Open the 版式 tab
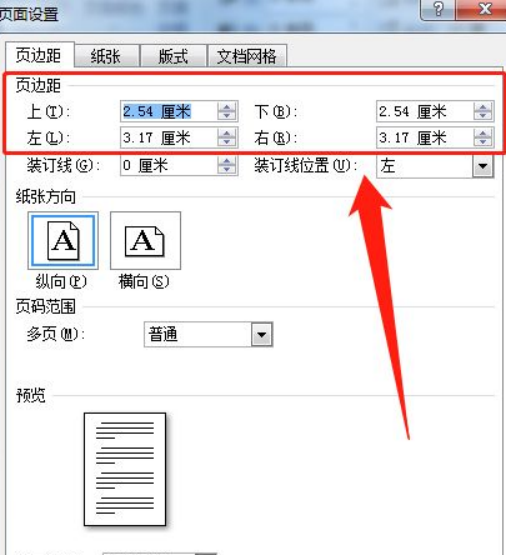 point(173,56)
